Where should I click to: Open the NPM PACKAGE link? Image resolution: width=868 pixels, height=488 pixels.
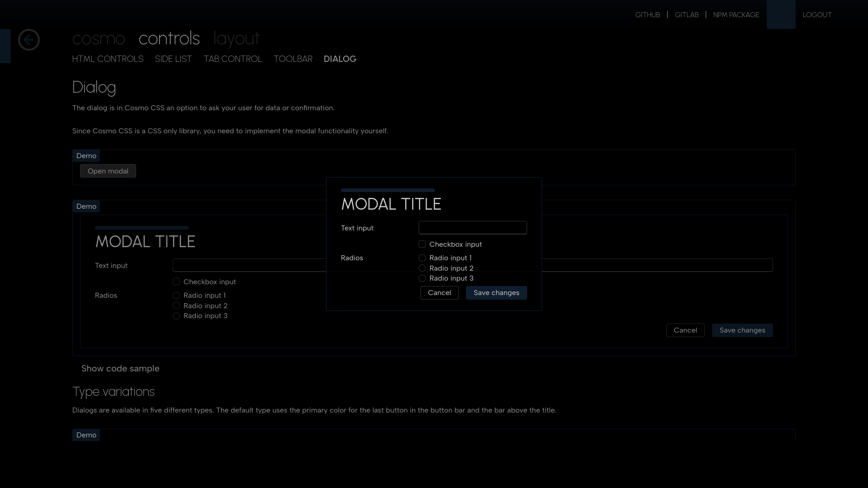736,15
